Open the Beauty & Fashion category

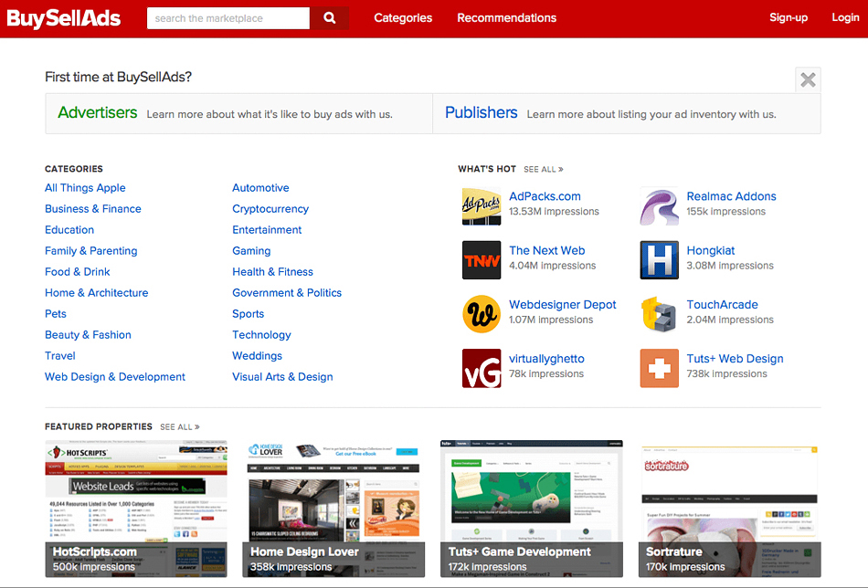(x=88, y=335)
